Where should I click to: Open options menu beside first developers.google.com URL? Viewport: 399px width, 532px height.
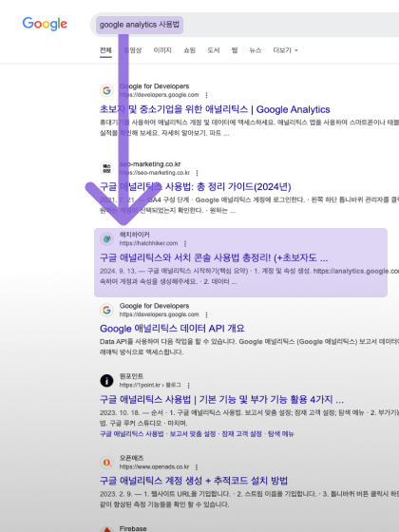(x=206, y=95)
